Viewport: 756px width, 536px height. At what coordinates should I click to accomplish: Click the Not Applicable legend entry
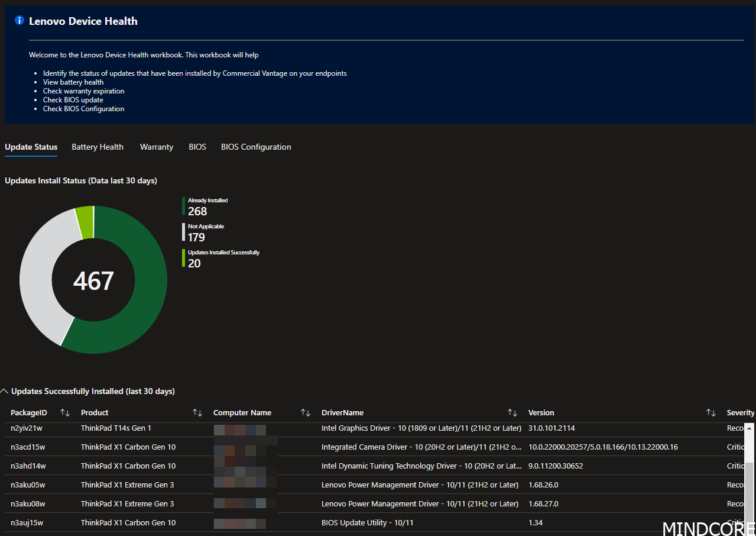(205, 233)
